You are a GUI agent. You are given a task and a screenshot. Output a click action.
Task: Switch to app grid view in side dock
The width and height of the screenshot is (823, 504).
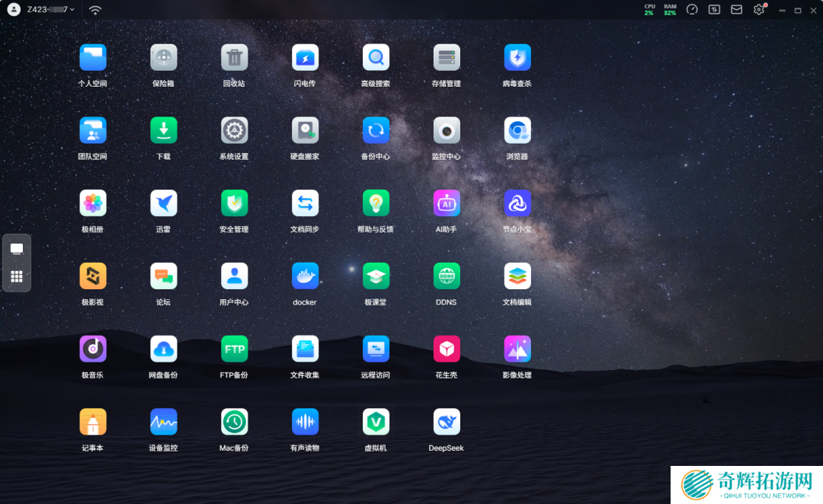(x=17, y=277)
